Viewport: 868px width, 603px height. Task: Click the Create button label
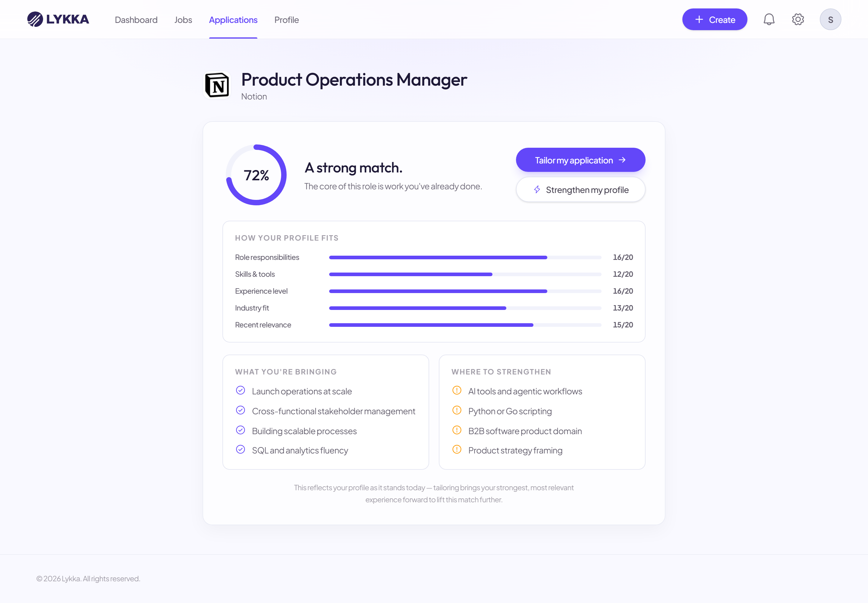point(722,20)
